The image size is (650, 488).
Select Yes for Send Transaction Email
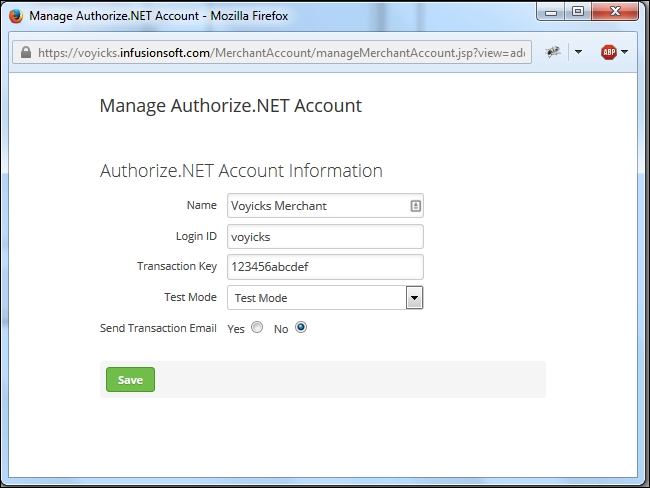[257, 328]
